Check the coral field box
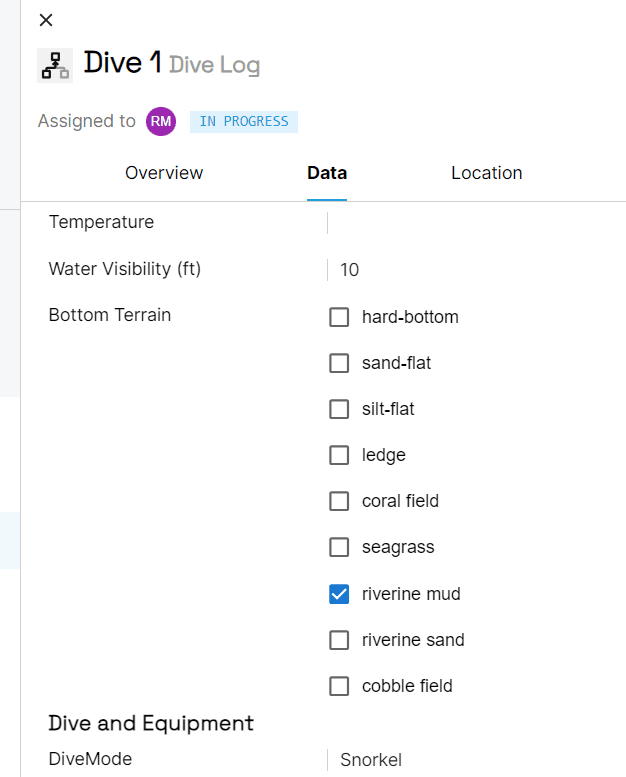 click(339, 502)
